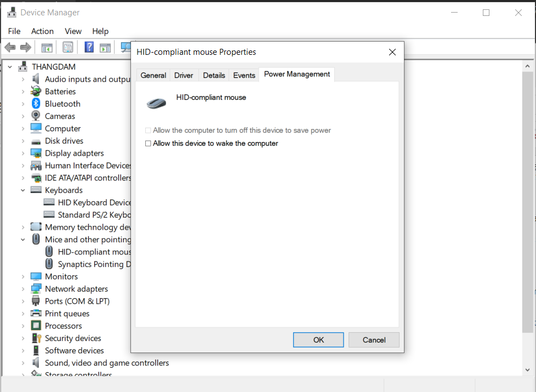The width and height of the screenshot is (536, 392).
Task: Expand Sound, video and game controllers
Action: pyautogui.click(x=23, y=363)
